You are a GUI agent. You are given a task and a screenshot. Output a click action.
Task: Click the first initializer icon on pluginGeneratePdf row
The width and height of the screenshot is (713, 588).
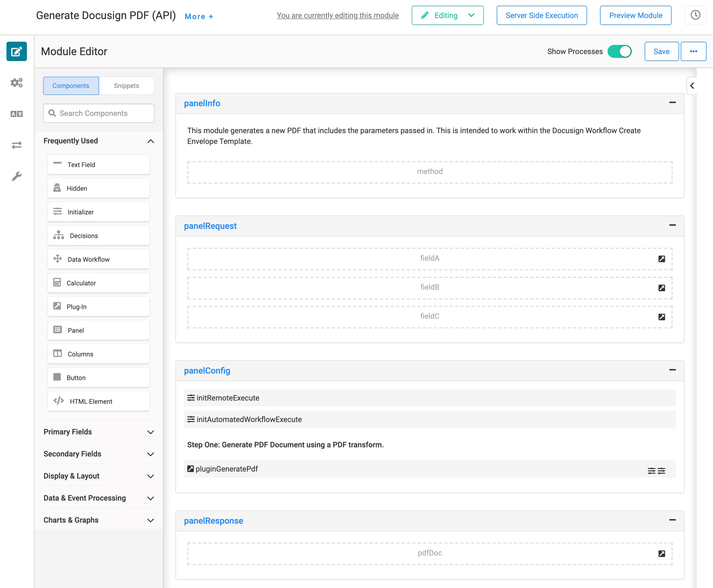(x=651, y=471)
